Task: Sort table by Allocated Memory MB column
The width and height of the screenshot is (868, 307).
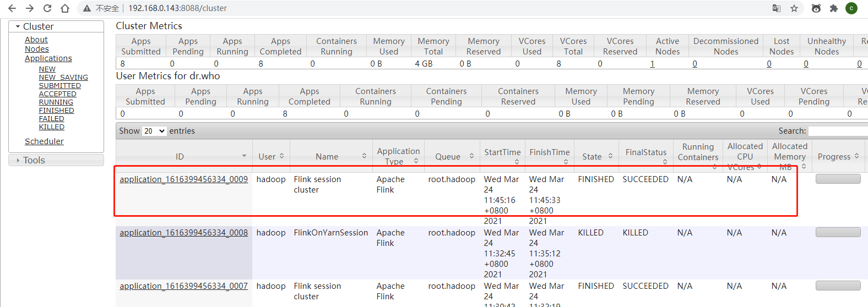Action: pos(790,156)
